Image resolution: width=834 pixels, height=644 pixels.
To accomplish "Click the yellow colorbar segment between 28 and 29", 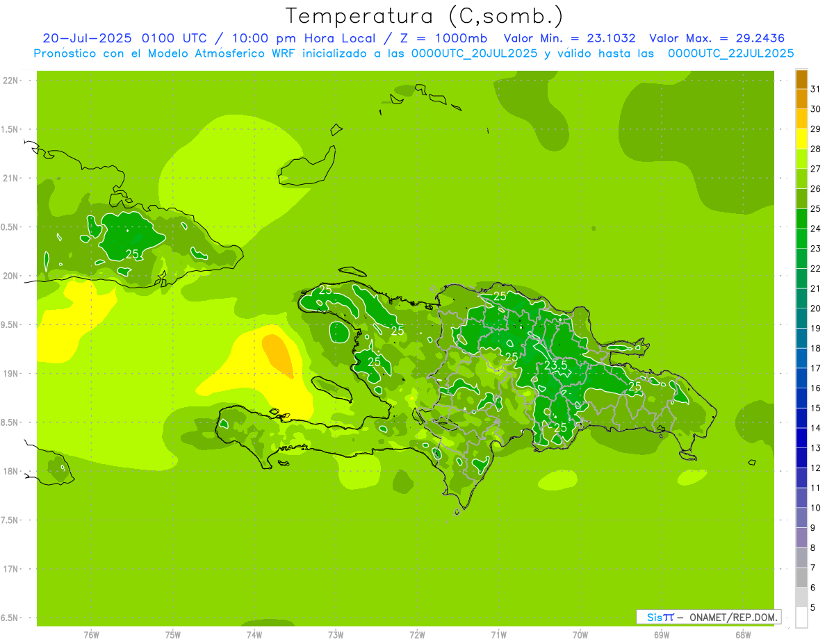I will [802, 139].
